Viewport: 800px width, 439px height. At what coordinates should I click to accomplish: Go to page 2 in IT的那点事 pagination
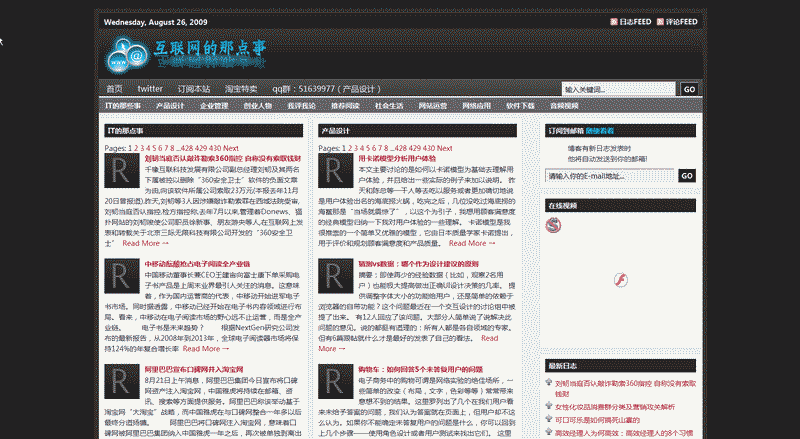(136, 148)
